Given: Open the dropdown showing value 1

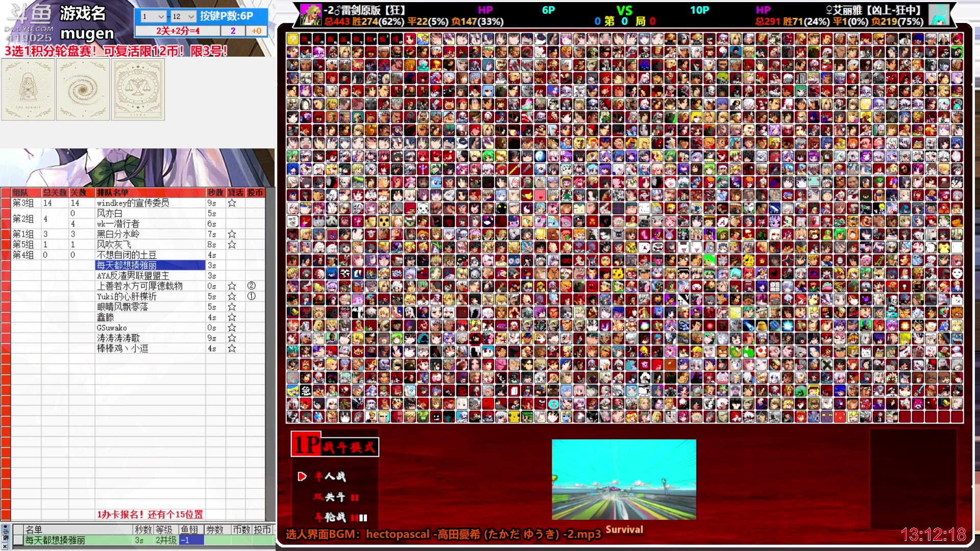Looking at the screenshot, I should pos(153,16).
